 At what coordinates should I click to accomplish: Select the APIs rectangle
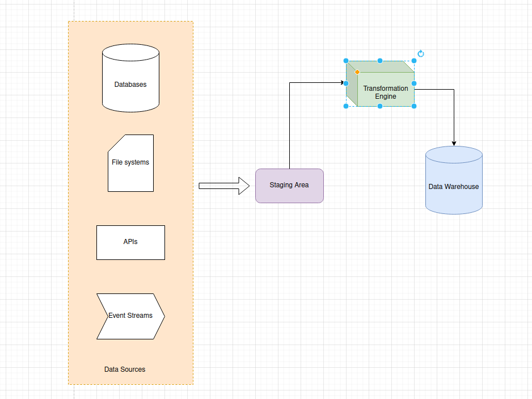tap(130, 242)
